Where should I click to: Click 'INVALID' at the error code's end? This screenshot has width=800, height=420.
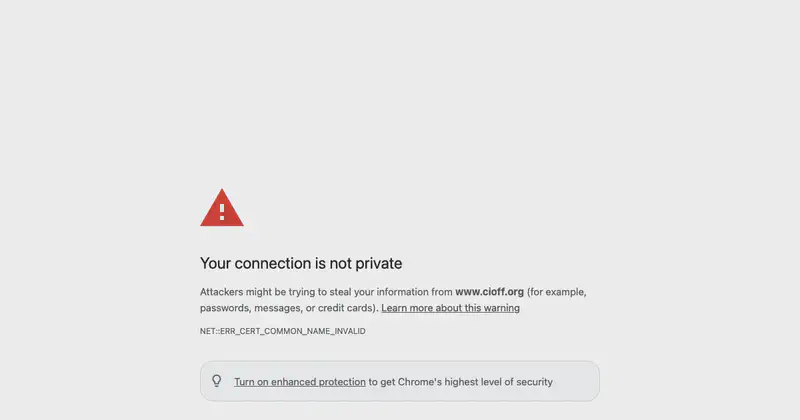351,331
